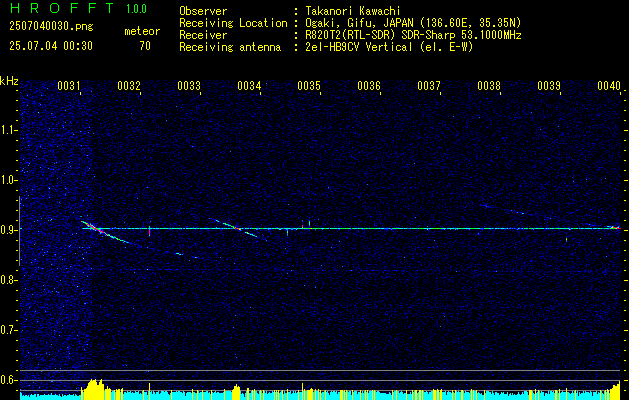Click the 0.9 kHz frequency label
629x400 pixels.
(x=9, y=230)
